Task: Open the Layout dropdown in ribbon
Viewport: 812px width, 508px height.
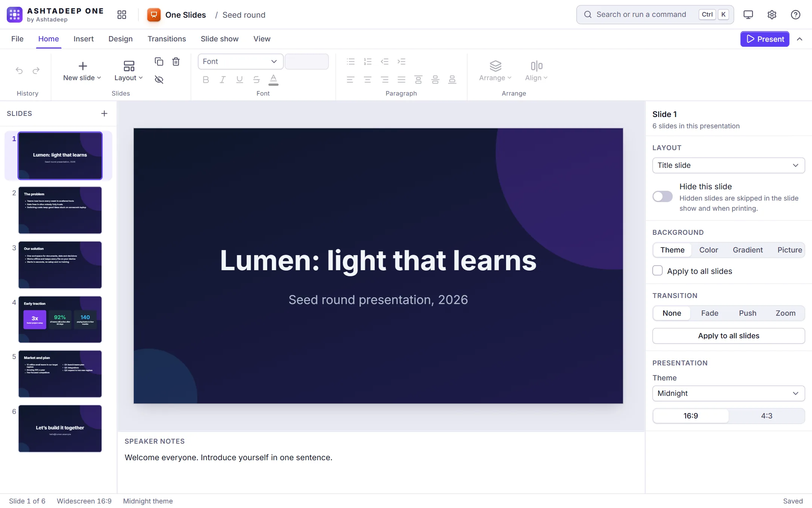Action: point(129,71)
